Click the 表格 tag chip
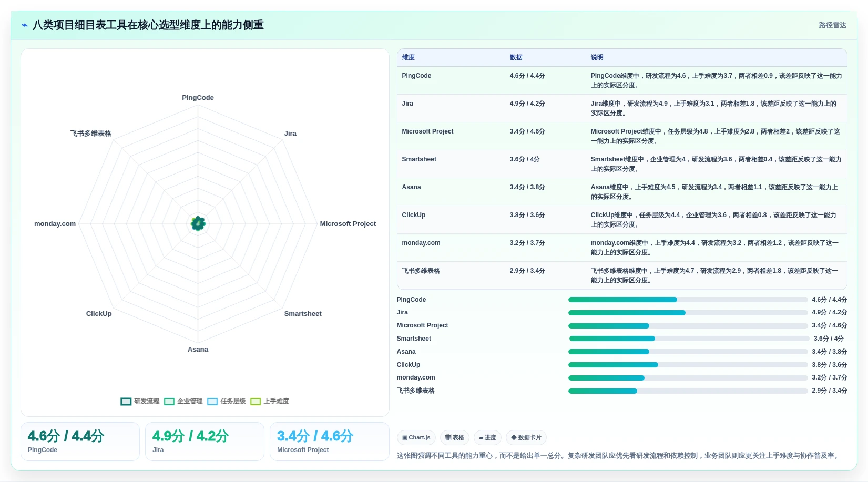 coord(454,437)
